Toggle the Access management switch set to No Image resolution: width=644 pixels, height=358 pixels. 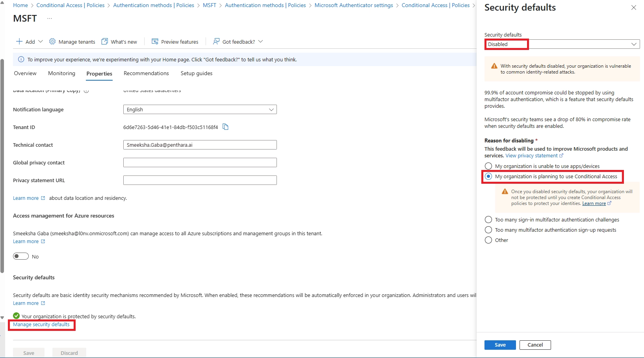point(21,256)
